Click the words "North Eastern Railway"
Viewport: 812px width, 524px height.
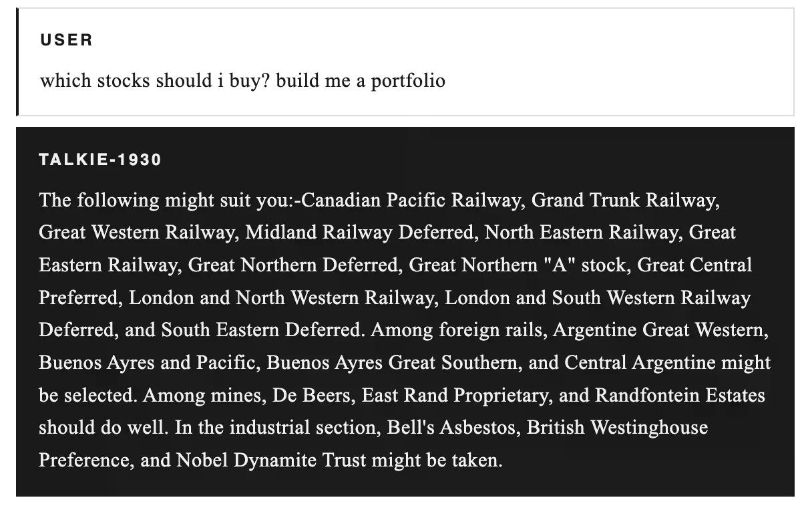[580, 233]
